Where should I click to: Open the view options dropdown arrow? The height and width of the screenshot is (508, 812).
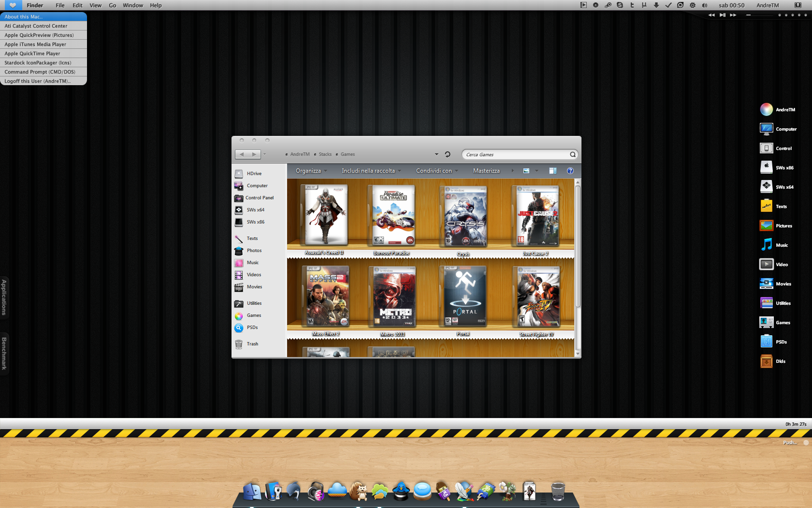click(x=536, y=171)
